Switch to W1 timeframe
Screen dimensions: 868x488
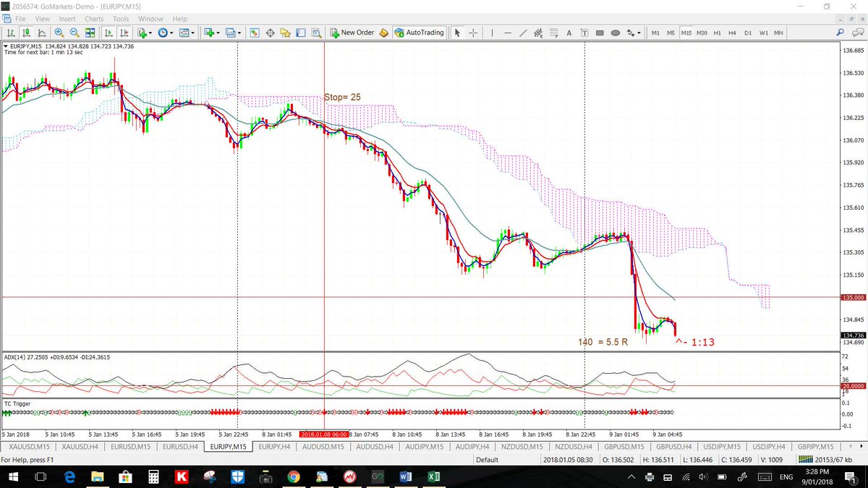coord(763,33)
